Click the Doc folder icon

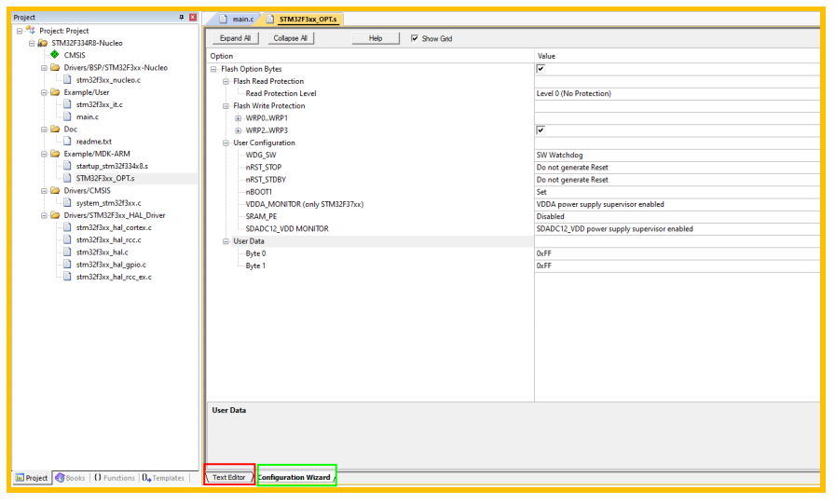click(x=55, y=129)
